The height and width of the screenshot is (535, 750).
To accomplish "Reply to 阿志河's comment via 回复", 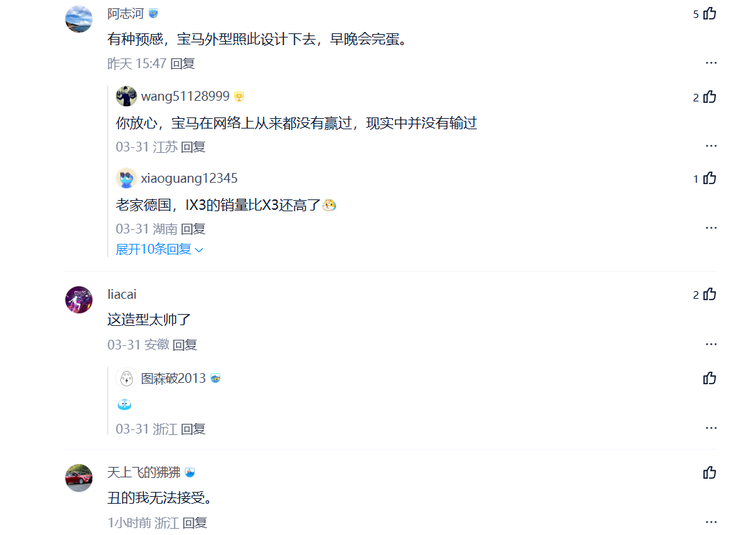I will pos(182,64).
